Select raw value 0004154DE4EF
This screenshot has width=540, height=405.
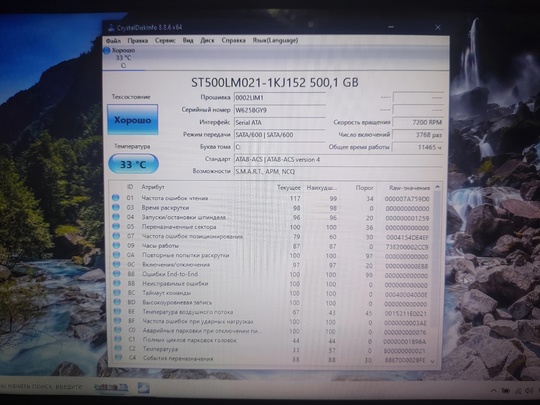coord(407,237)
